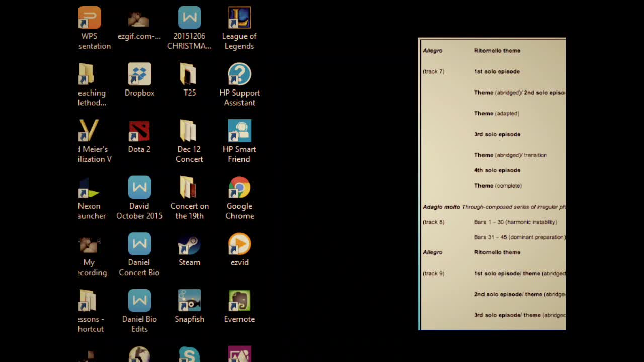644x362 pixels.
Task: Select the 20151206 CHRISTMA... document icon
Action: [x=189, y=18]
